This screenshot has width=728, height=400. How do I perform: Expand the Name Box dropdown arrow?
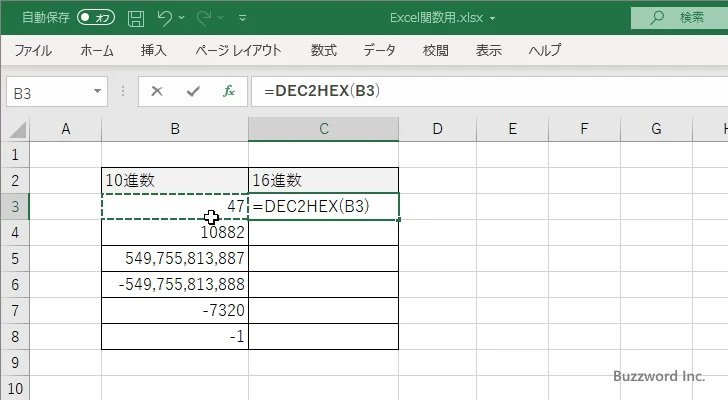[x=97, y=91]
